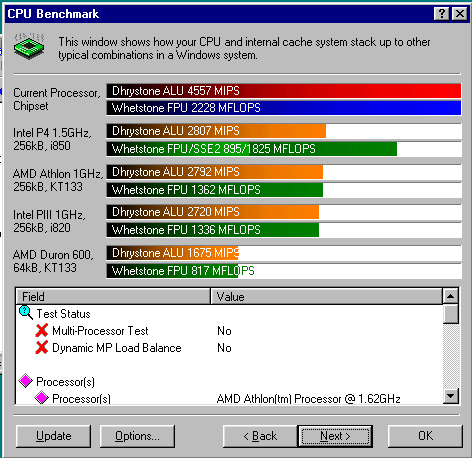
Task: Confirm with the OK button
Action: pos(425,436)
